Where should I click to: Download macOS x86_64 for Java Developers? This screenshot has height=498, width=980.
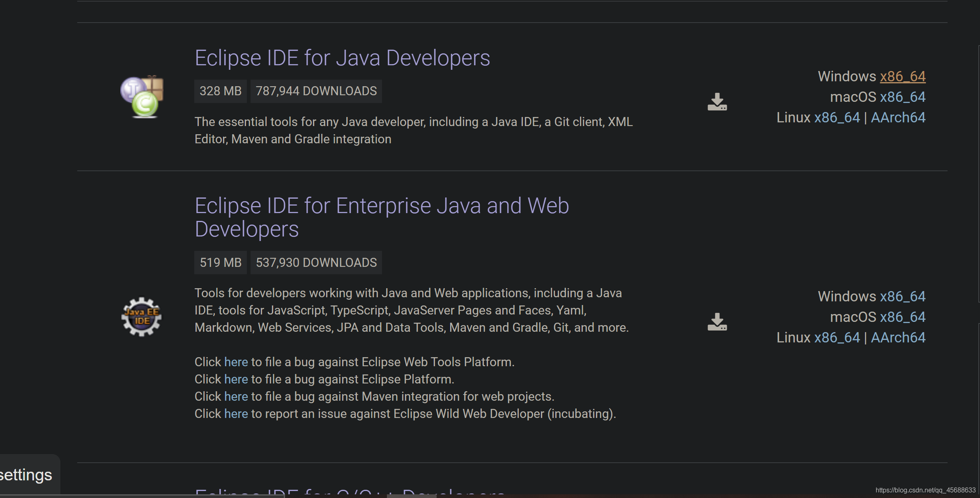tap(902, 97)
